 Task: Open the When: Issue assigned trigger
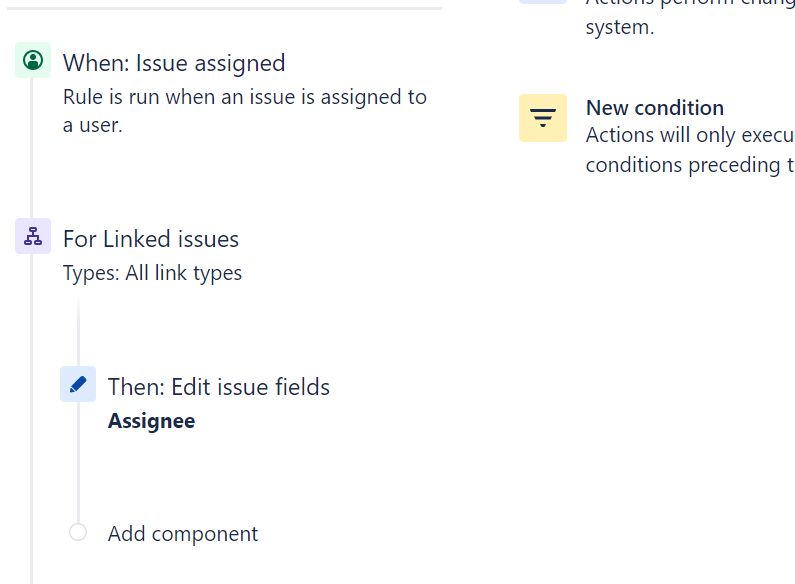point(174,63)
